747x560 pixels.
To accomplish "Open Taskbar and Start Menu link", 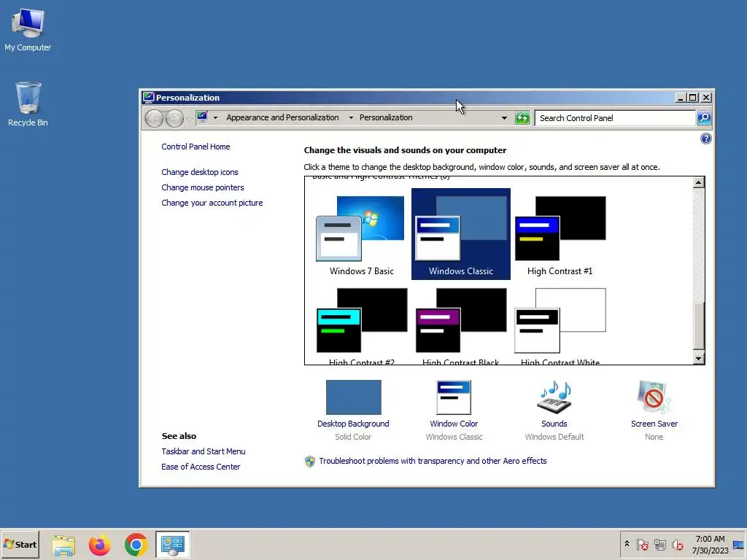I will click(204, 451).
